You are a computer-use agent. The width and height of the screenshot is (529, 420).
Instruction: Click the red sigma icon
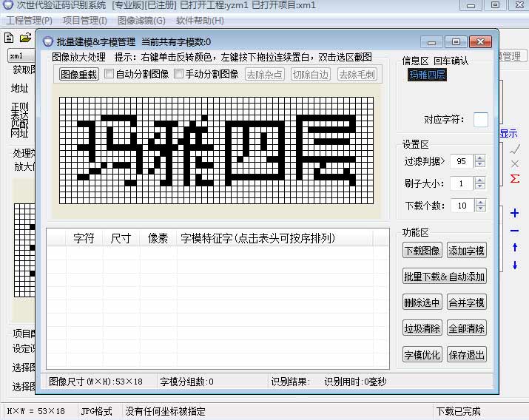(515, 178)
